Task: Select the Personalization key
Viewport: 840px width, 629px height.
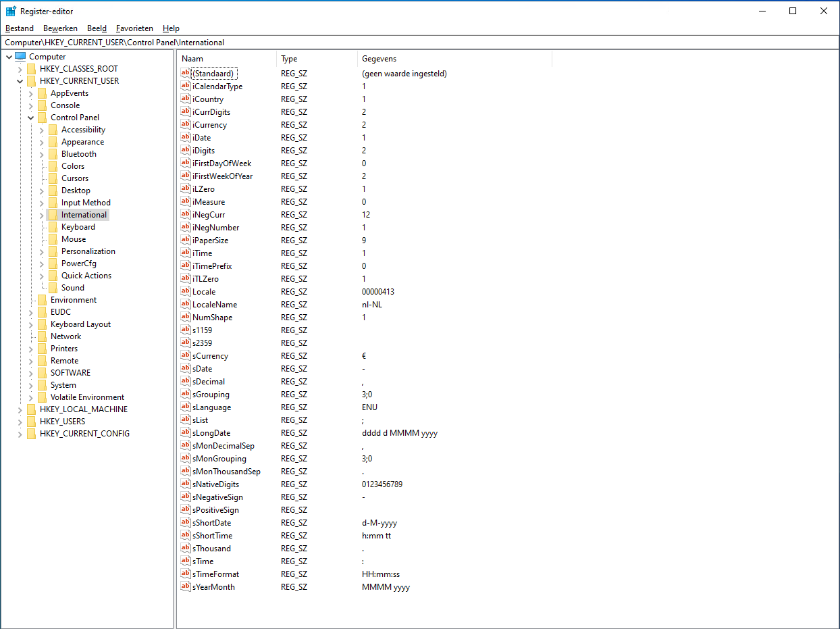Action: coord(88,251)
